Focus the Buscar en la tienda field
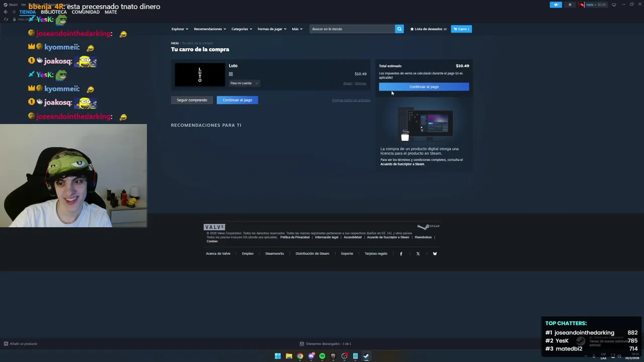This screenshot has height=362, width=644. (x=352, y=29)
